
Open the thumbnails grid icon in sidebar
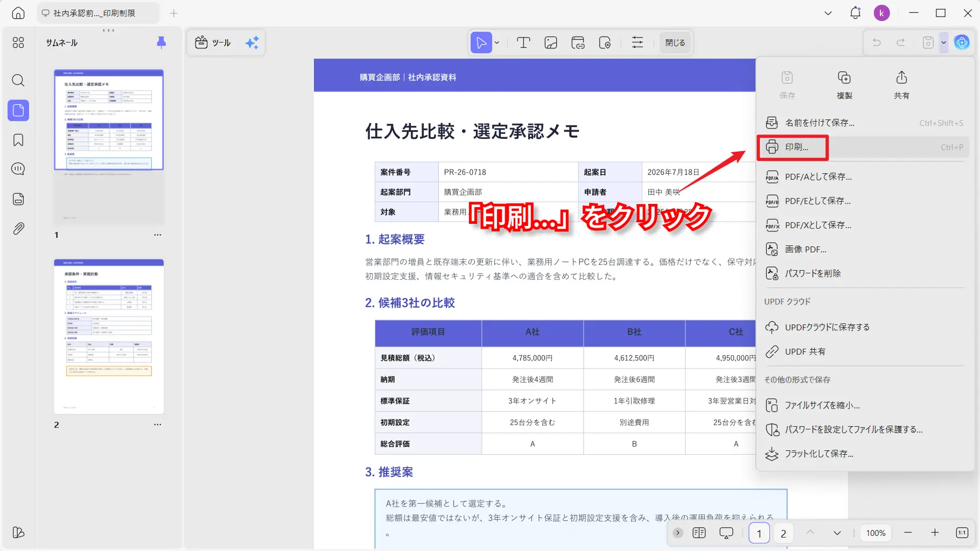point(18,43)
